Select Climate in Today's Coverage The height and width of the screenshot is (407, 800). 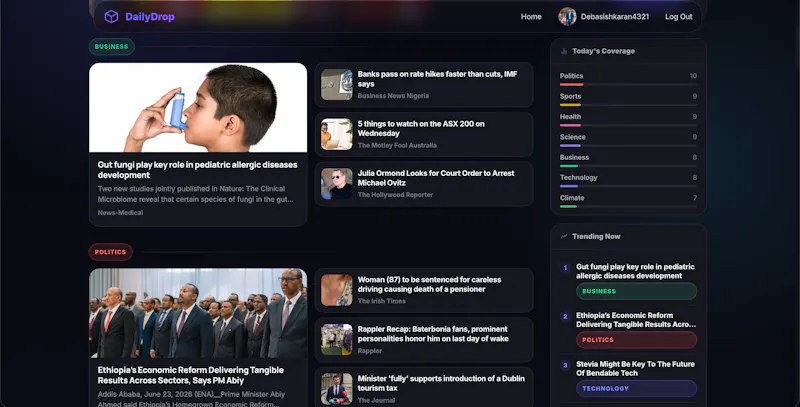click(572, 198)
